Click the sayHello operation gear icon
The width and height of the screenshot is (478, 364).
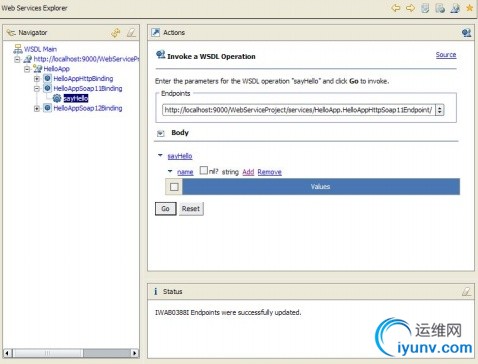tap(57, 98)
